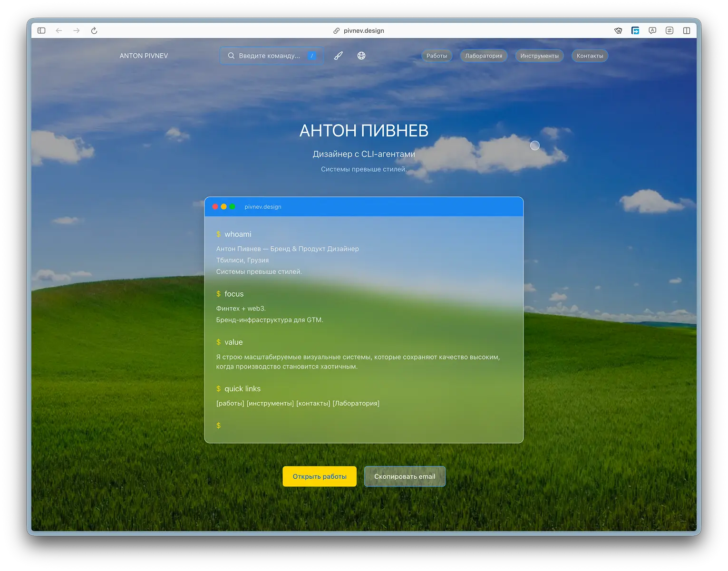Open the sliders page settings icon

pos(670,30)
